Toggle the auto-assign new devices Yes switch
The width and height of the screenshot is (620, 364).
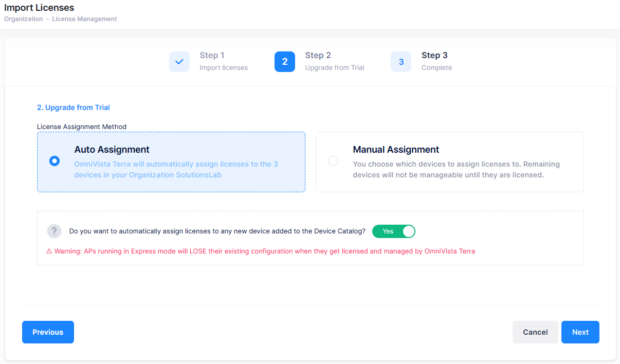point(393,231)
